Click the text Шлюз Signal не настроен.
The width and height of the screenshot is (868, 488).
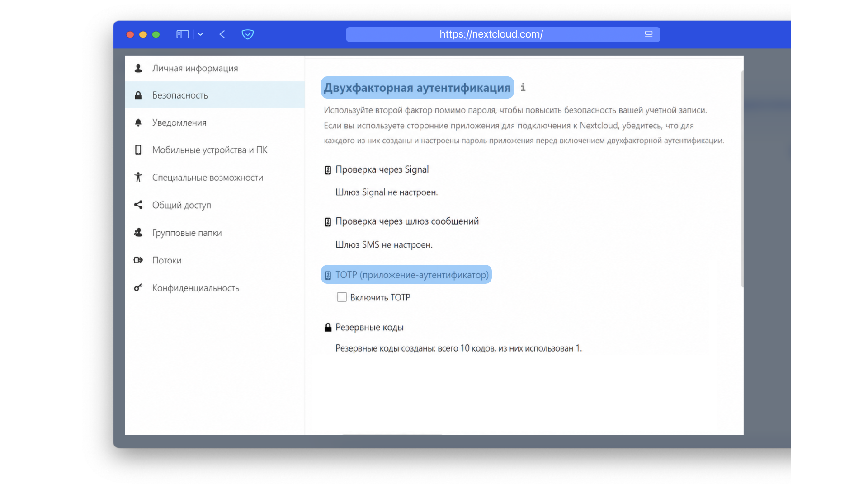pos(387,192)
